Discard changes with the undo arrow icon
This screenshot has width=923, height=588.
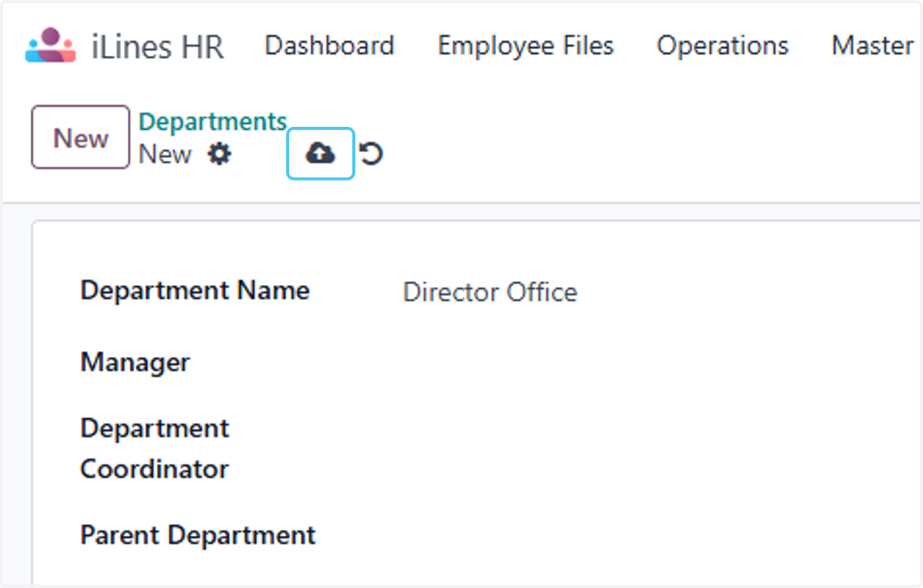[x=372, y=154]
